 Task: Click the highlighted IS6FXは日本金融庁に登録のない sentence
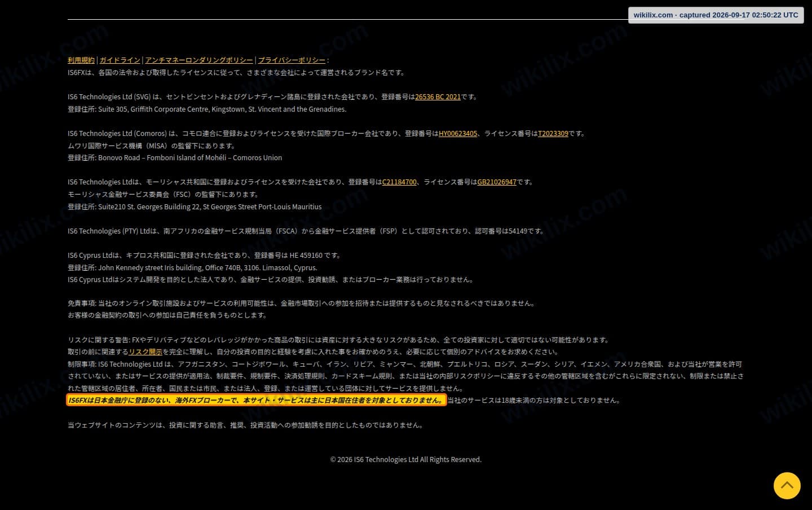257,401
